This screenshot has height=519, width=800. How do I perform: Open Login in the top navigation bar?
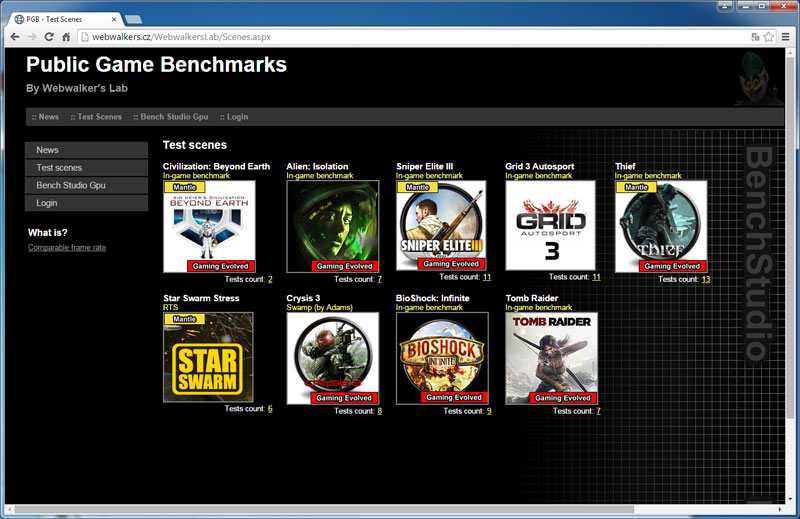pyautogui.click(x=234, y=116)
